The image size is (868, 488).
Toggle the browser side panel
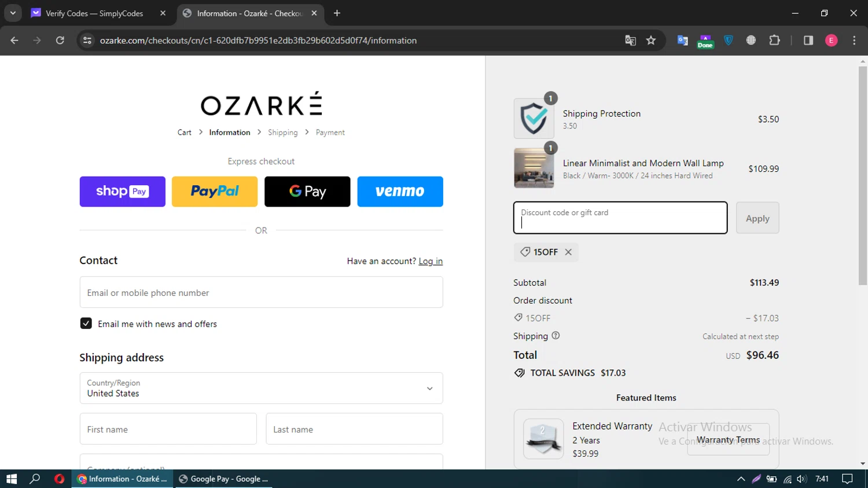click(x=808, y=41)
